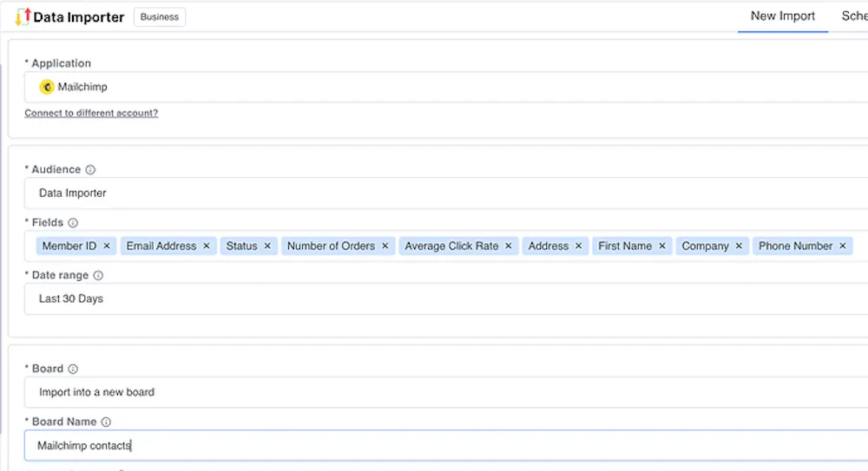
Task: Open the Board dropdown Import into a new board
Action: pyautogui.click(x=446, y=392)
